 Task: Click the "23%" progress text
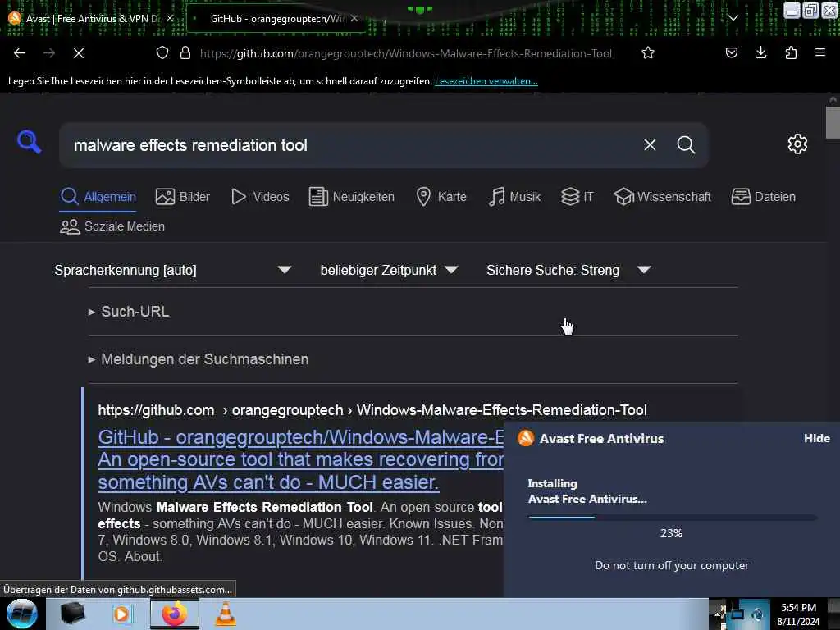click(x=671, y=533)
